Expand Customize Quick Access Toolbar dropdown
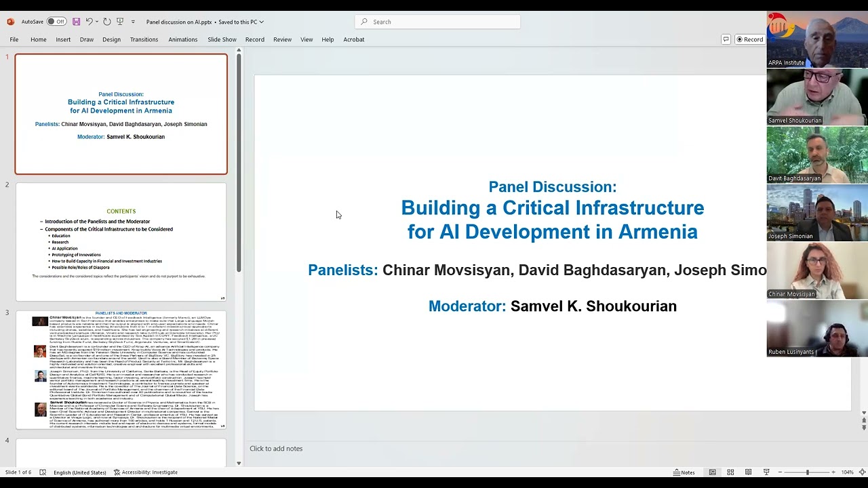This screenshot has width=868, height=488. pyautogui.click(x=133, y=22)
